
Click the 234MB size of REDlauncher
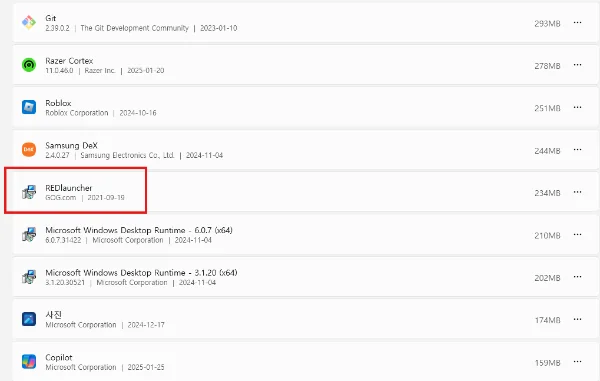click(547, 193)
